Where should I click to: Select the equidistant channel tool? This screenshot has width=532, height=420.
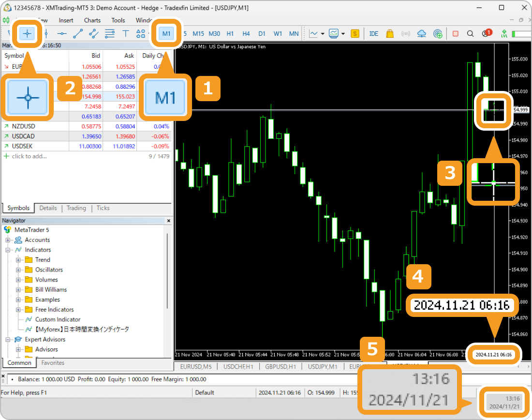94,33
